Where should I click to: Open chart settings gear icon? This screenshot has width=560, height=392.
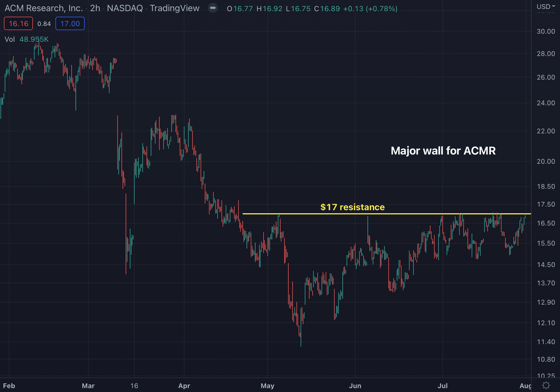[x=546, y=385]
